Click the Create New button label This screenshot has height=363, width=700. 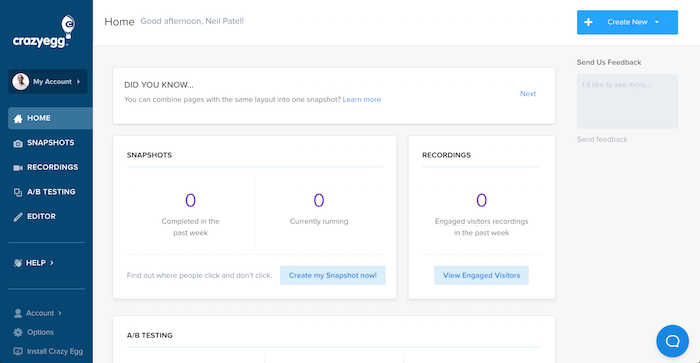pos(627,22)
